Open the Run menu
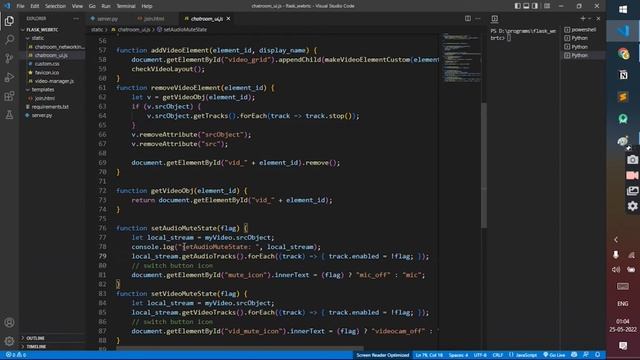 [x=106, y=6]
